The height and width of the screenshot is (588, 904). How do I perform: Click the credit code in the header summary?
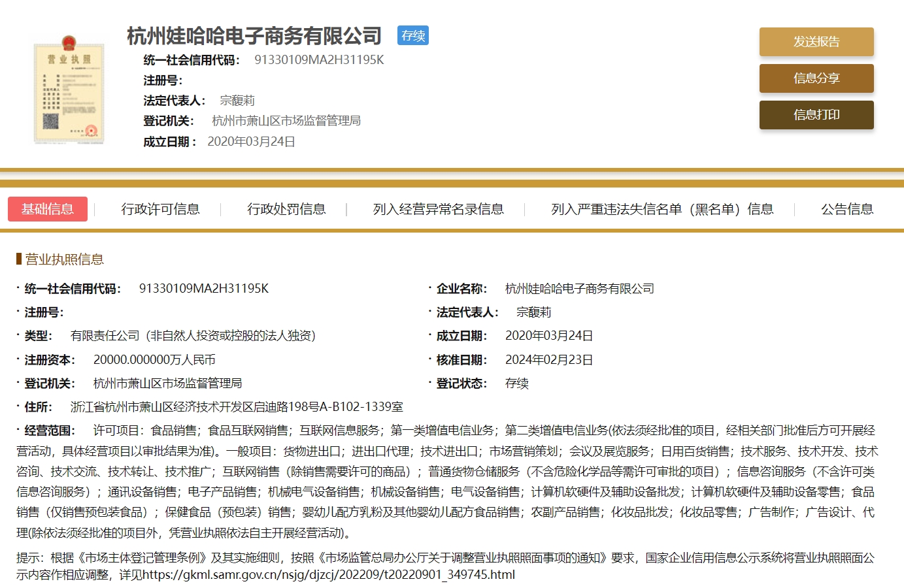click(x=319, y=60)
